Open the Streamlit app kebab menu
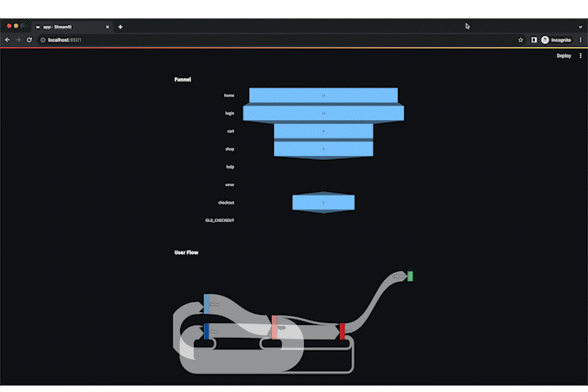 point(581,56)
